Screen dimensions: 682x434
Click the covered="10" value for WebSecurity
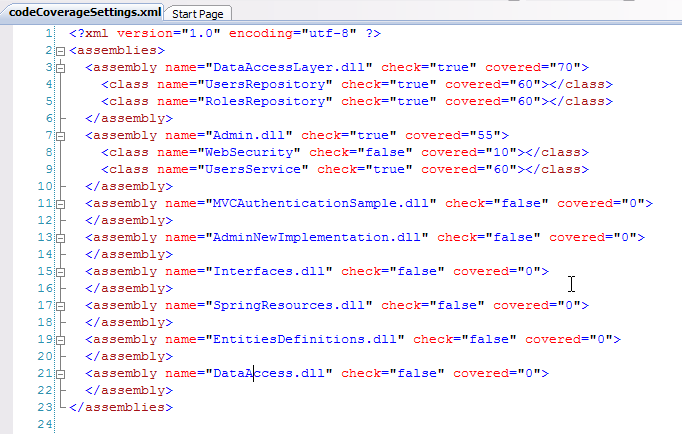(x=501, y=152)
